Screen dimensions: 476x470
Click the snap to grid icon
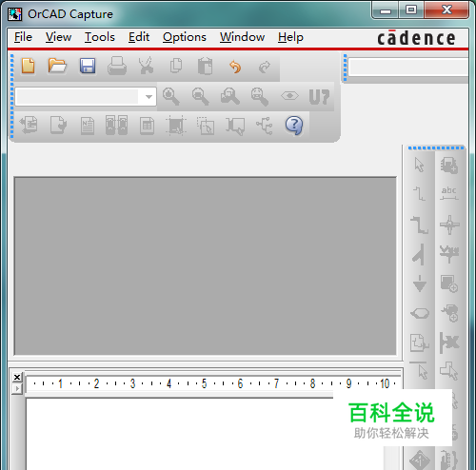point(176,125)
